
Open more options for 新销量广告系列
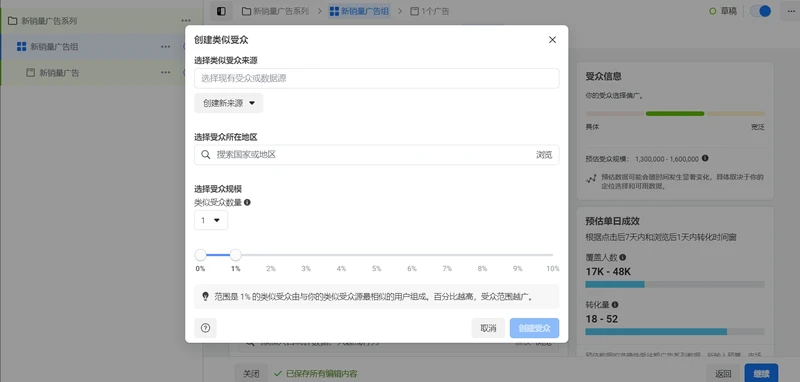click(186, 21)
